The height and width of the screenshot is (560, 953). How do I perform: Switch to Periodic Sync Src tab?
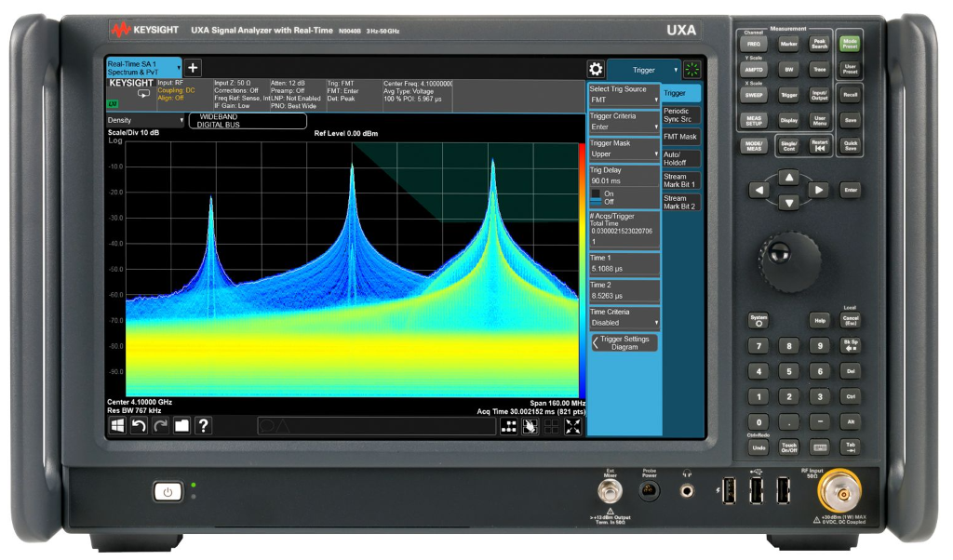click(680, 114)
